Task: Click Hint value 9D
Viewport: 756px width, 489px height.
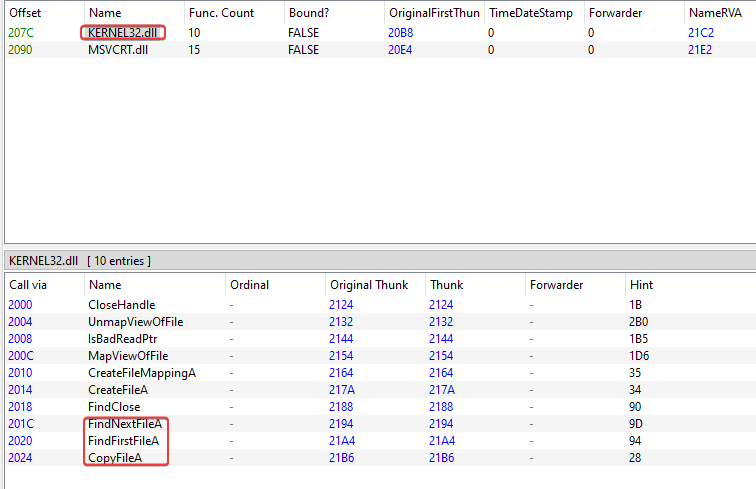Action: [635, 424]
